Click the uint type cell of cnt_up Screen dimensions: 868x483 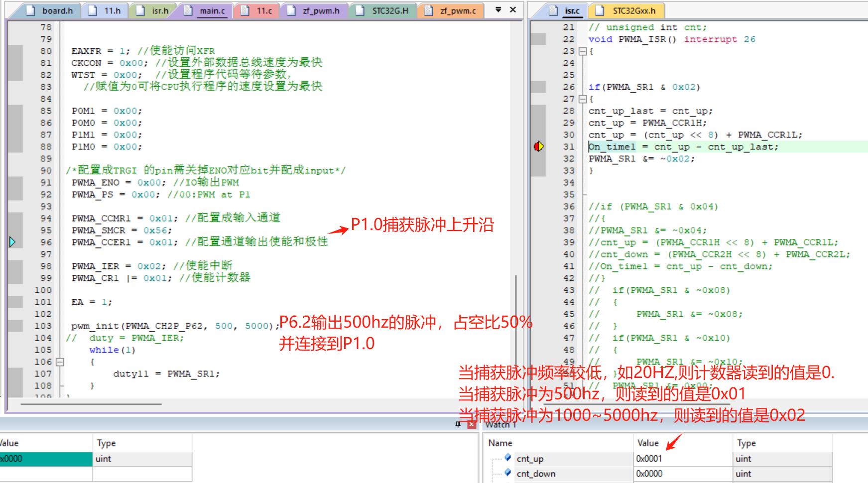(x=782, y=459)
